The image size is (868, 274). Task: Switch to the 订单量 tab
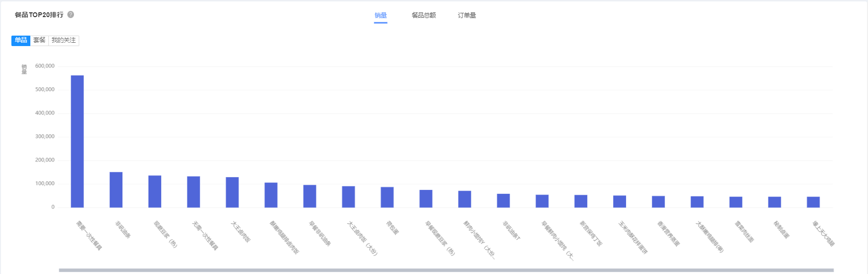[467, 15]
